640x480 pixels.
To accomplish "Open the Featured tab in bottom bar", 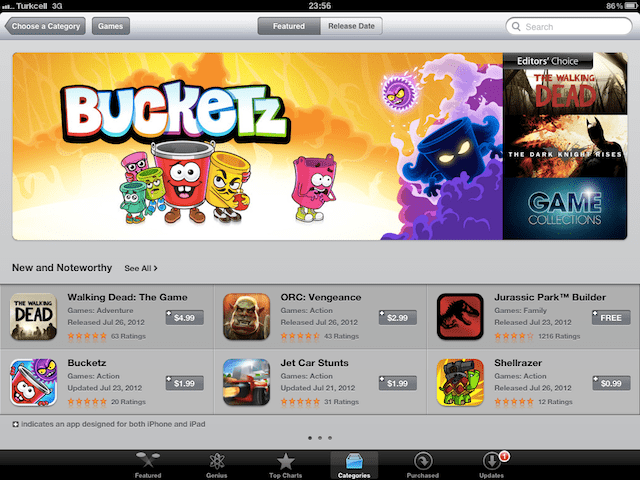I will tap(148, 465).
